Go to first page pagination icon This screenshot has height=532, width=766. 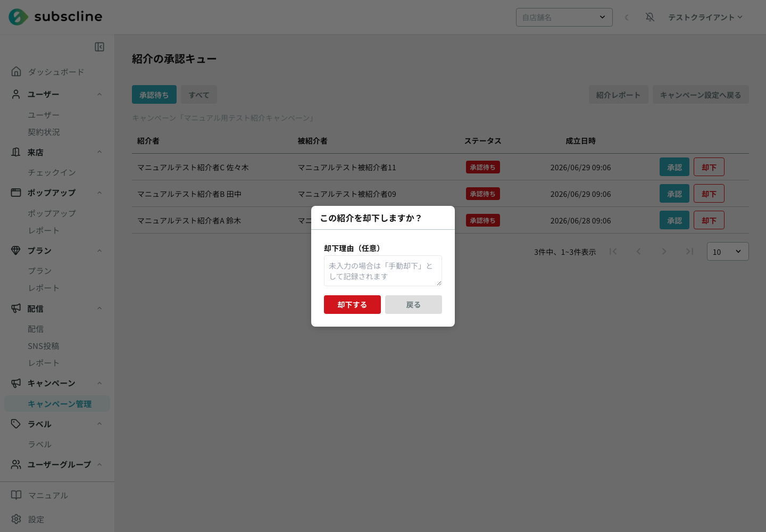pos(613,251)
